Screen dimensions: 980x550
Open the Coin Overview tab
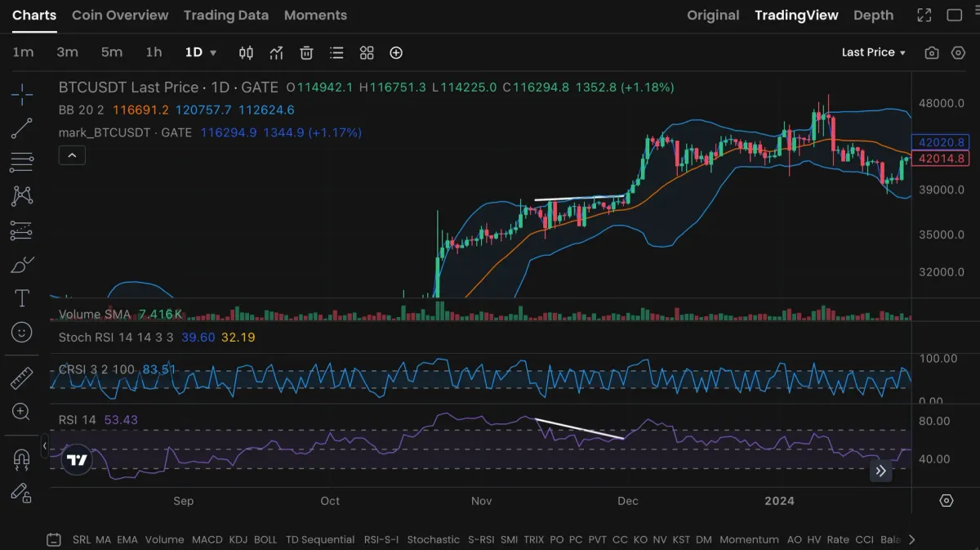[x=120, y=15]
